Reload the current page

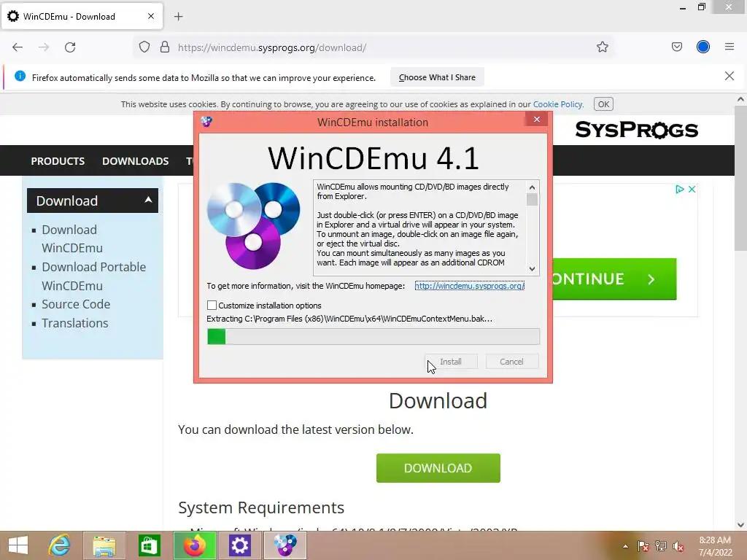(70, 47)
